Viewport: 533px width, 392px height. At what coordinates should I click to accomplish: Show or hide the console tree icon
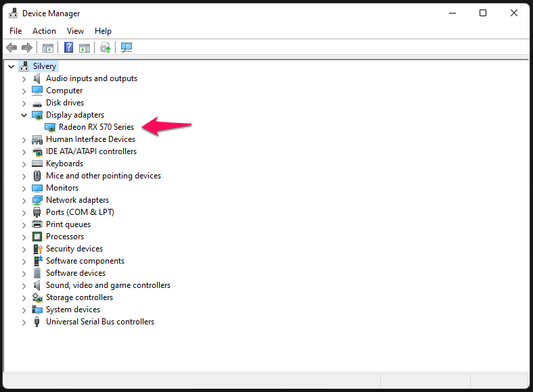tap(48, 48)
